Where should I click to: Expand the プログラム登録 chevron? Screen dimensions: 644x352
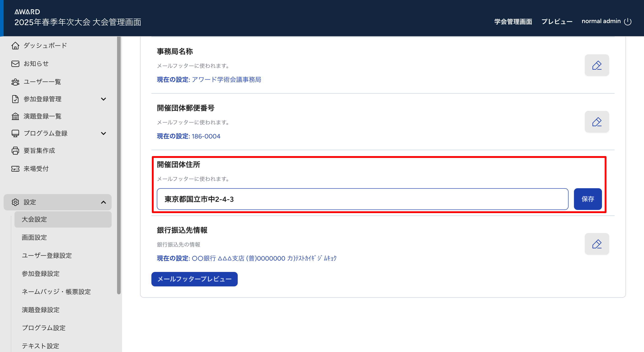pyautogui.click(x=103, y=133)
